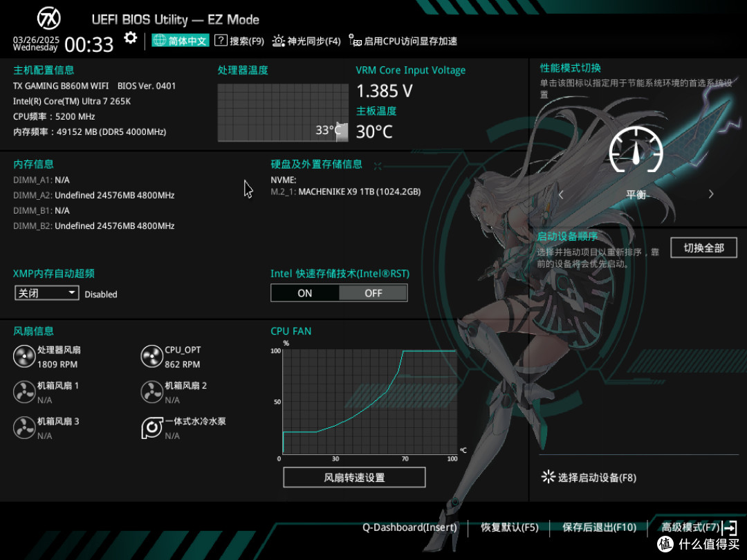
Task: Click the 机箱风扇 1 fan icon
Action: [x=24, y=393]
